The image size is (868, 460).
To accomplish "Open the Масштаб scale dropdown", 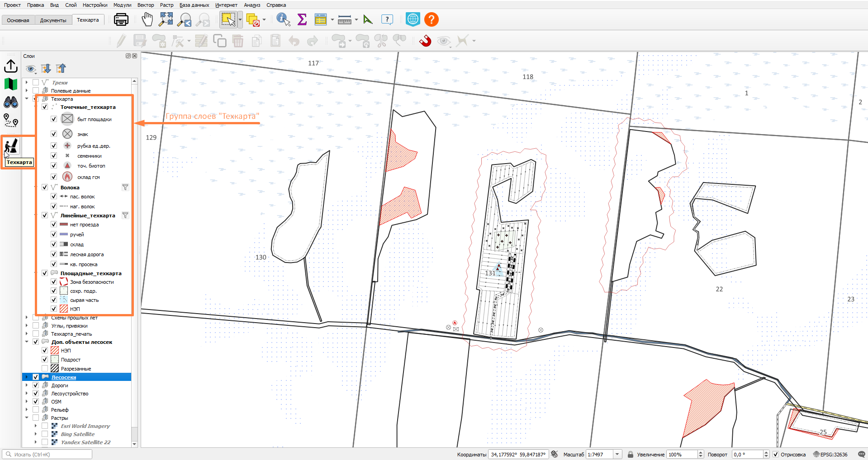I will [x=617, y=454].
